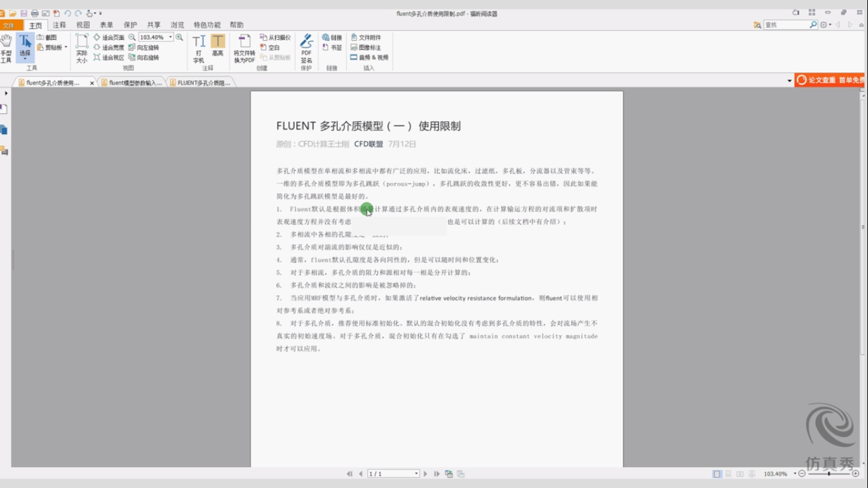This screenshot has width=868, height=488.
Task: Click the status bar zoom slider
Action: pos(829,474)
